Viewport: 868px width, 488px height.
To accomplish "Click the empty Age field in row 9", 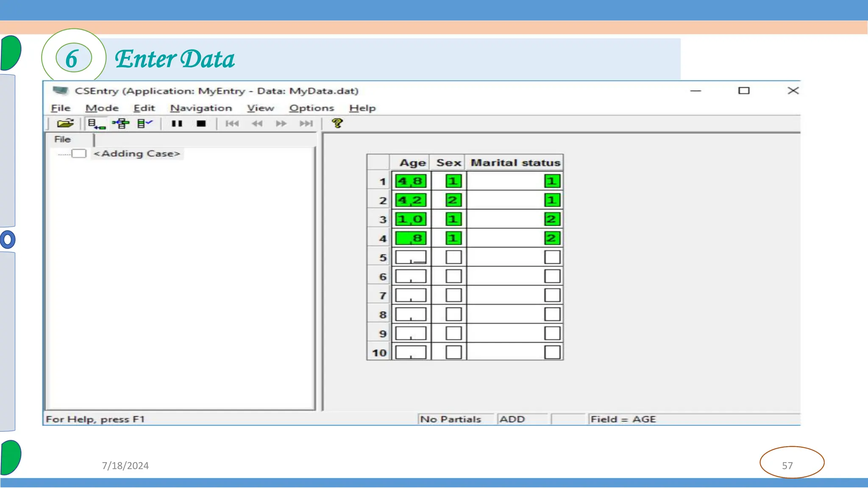I will pyautogui.click(x=411, y=333).
